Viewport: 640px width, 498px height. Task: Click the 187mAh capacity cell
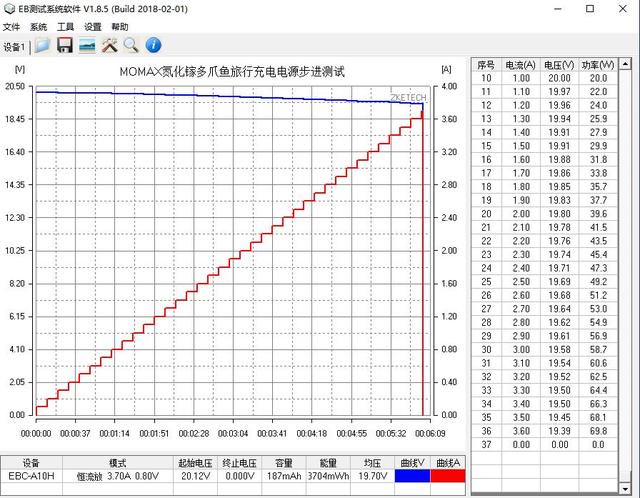[284, 476]
